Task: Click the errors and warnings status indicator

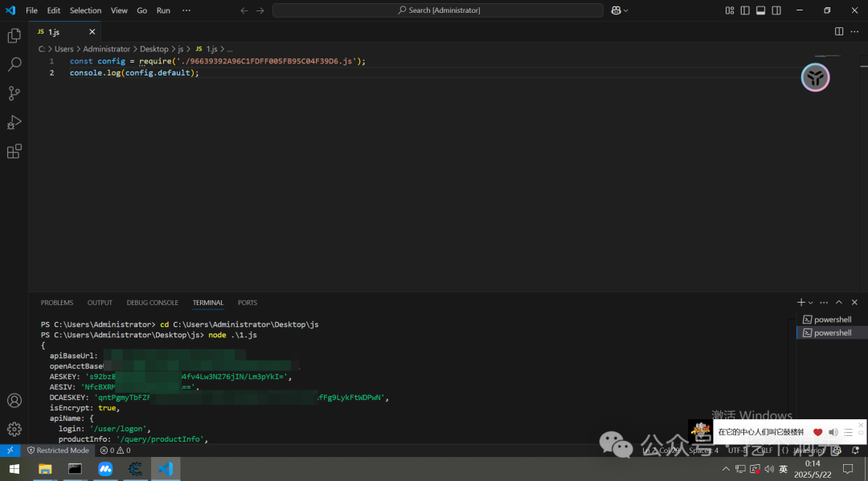Action: click(x=115, y=450)
